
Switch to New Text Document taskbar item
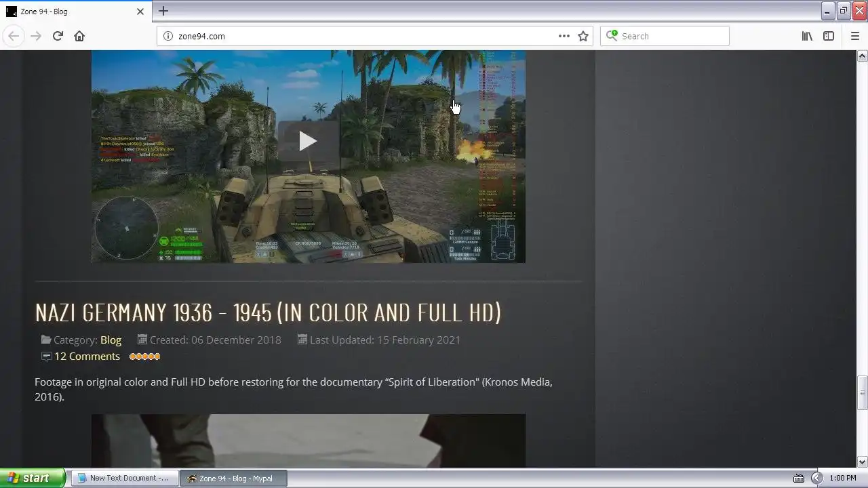[125, 478]
